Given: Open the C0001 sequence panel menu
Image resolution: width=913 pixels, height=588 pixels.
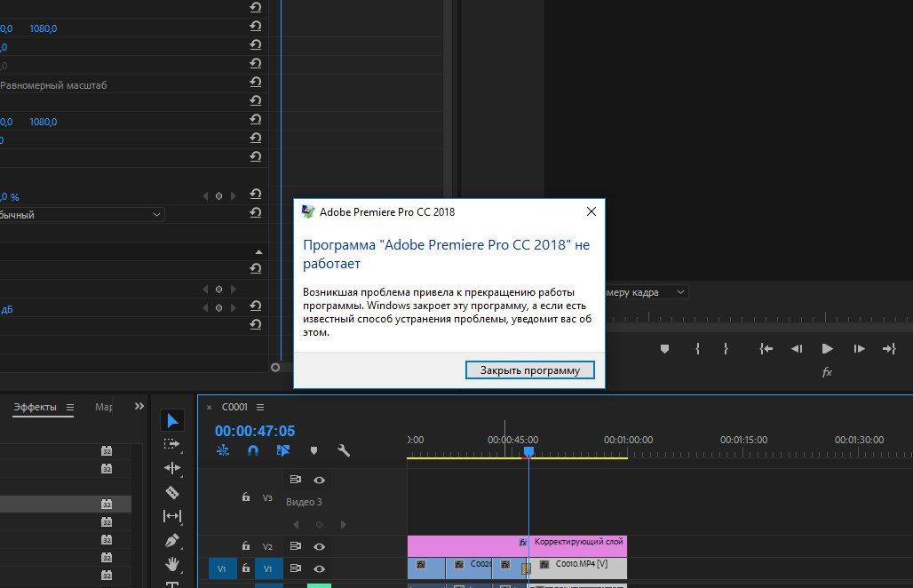Looking at the screenshot, I should click(x=260, y=407).
